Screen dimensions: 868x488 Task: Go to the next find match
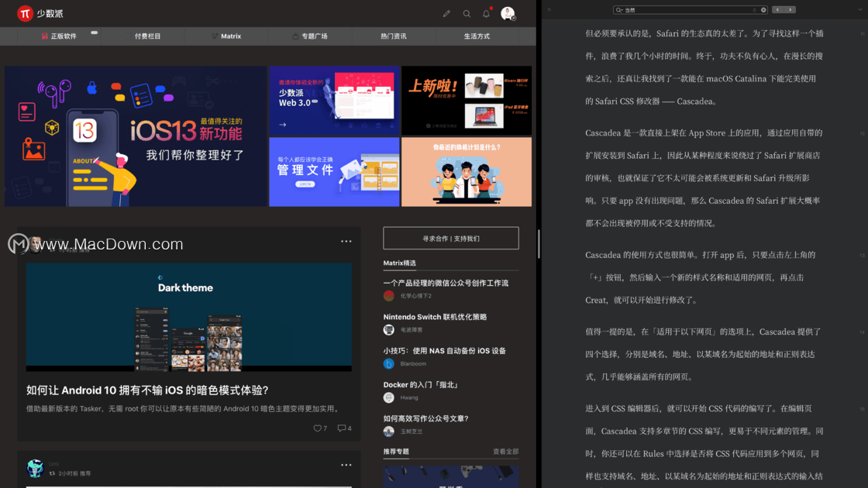pos(790,10)
